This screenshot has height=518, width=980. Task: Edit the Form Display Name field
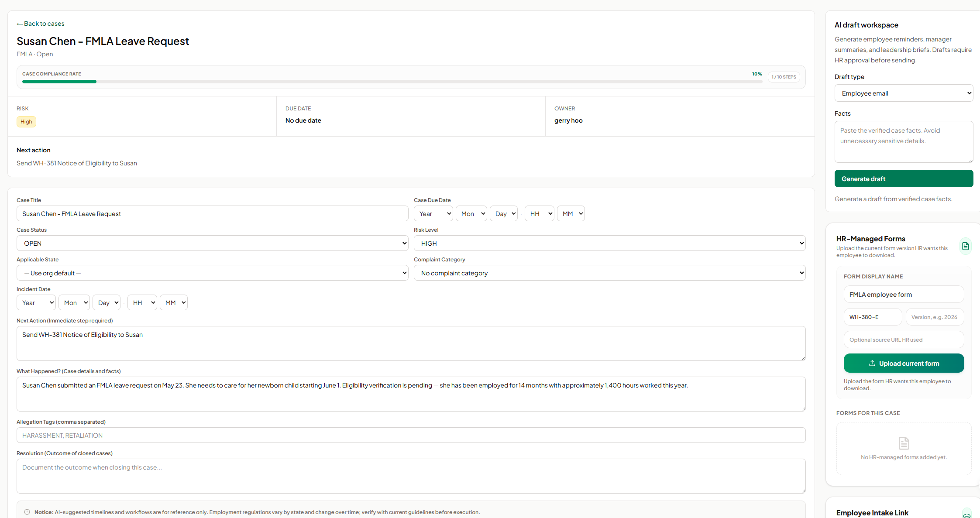904,294
